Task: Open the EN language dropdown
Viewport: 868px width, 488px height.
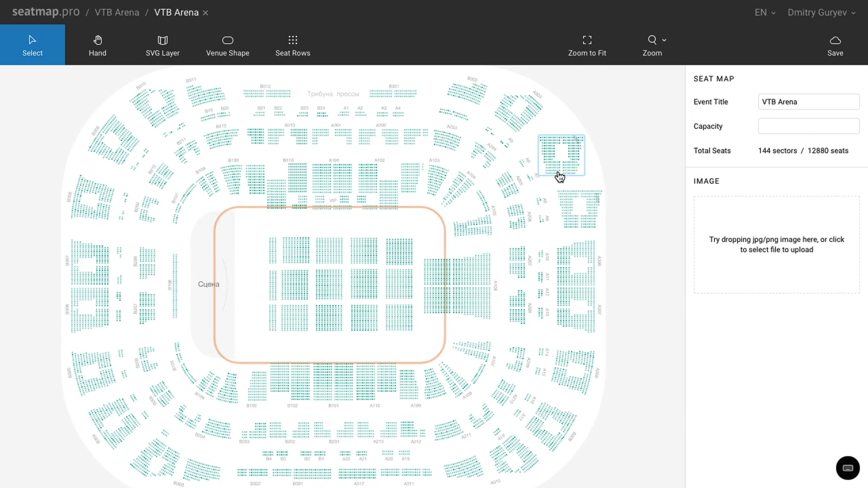Action: point(764,13)
